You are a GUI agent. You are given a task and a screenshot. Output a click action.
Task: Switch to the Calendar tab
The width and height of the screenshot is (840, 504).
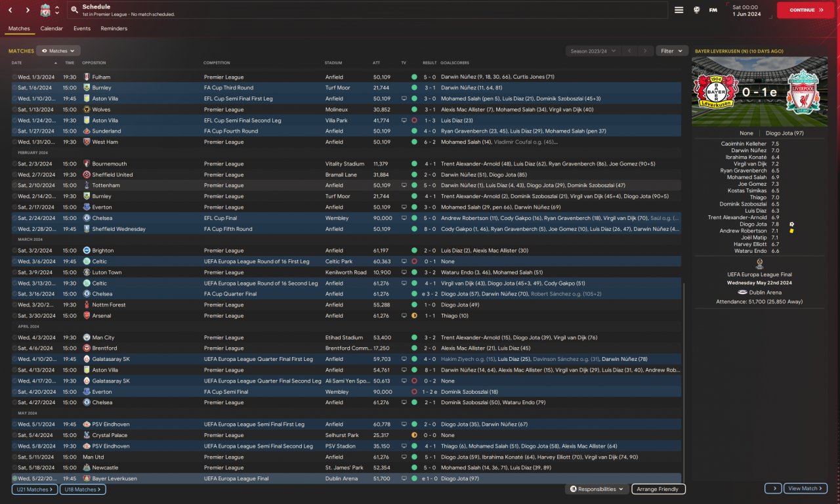click(52, 29)
